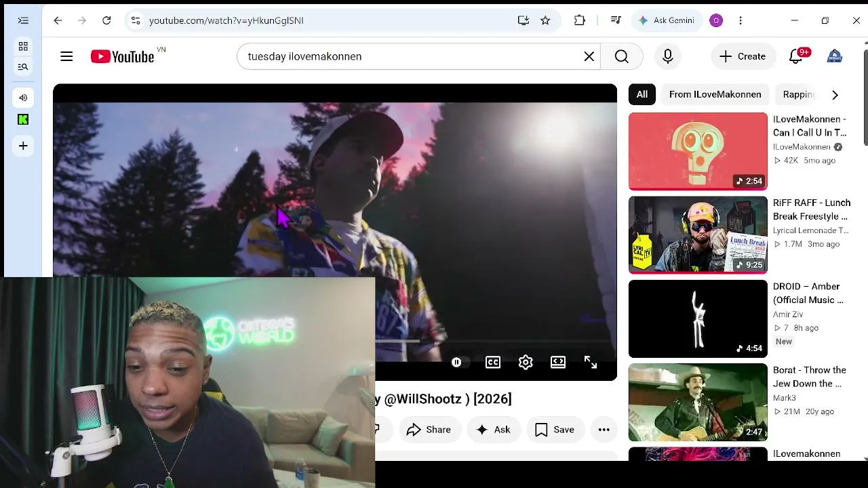Visit the Lyrical Lemonade channel name
Screen dimensions: 868x488
click(x=811, y=230)
